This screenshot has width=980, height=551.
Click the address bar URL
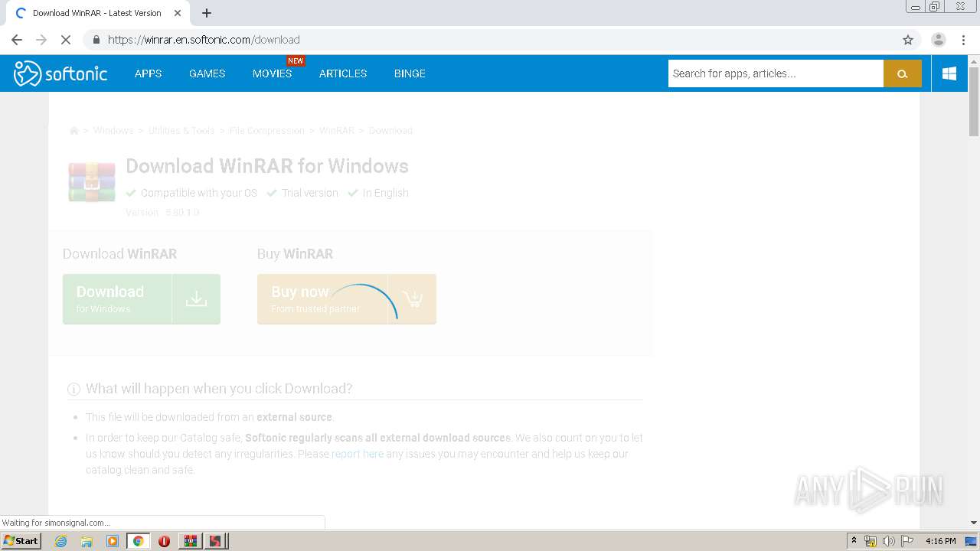pos(204,40)
